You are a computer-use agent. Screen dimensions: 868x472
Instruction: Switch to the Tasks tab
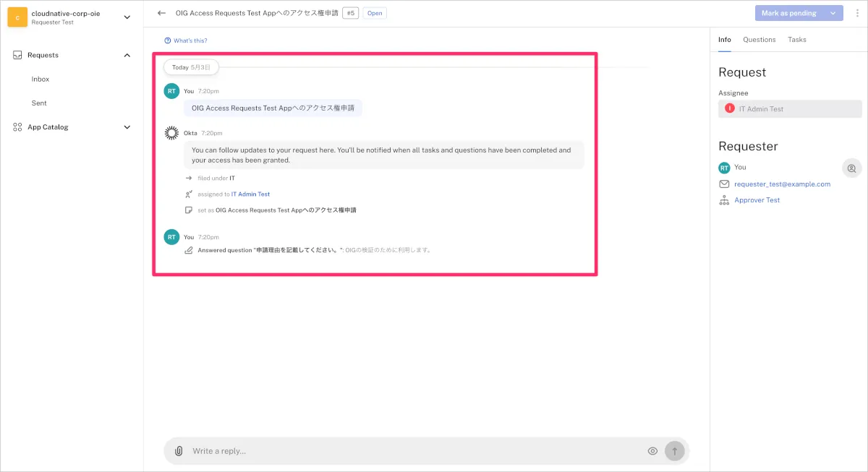point(796,40)
